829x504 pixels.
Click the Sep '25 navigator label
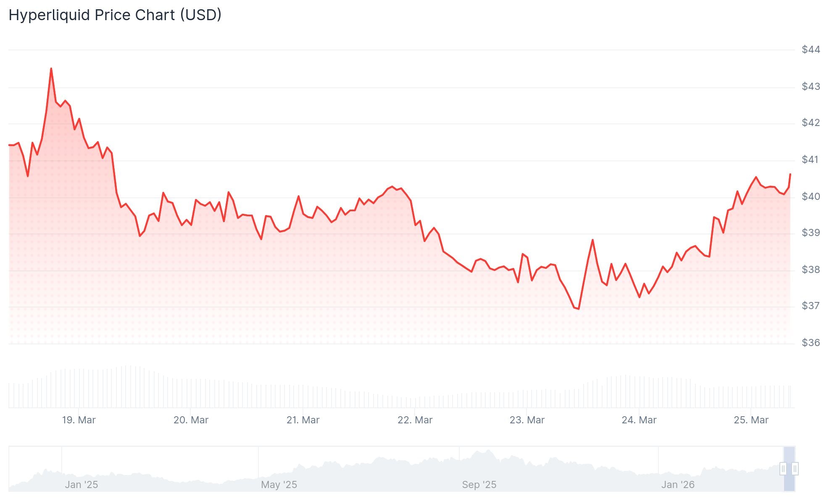click(479, 485)
